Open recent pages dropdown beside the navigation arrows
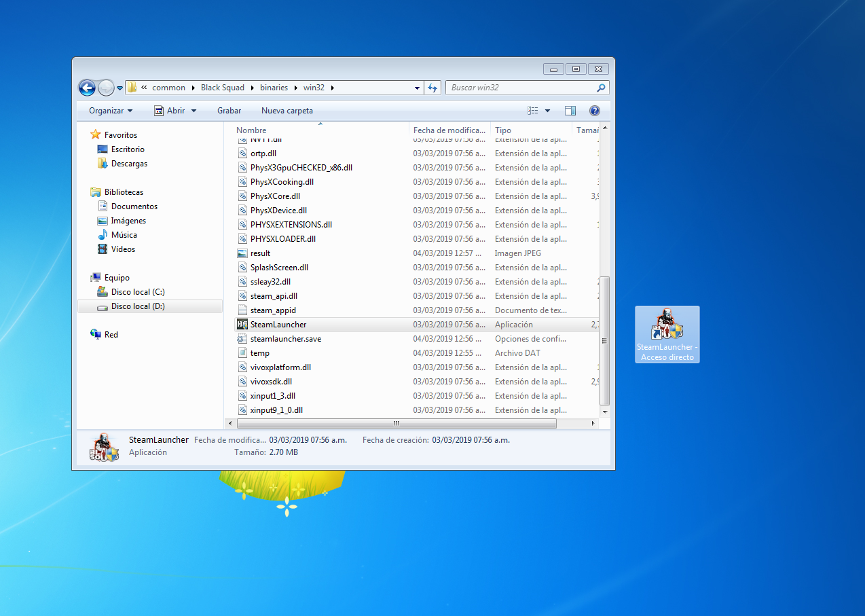865x616 pixels. (119, 88)
